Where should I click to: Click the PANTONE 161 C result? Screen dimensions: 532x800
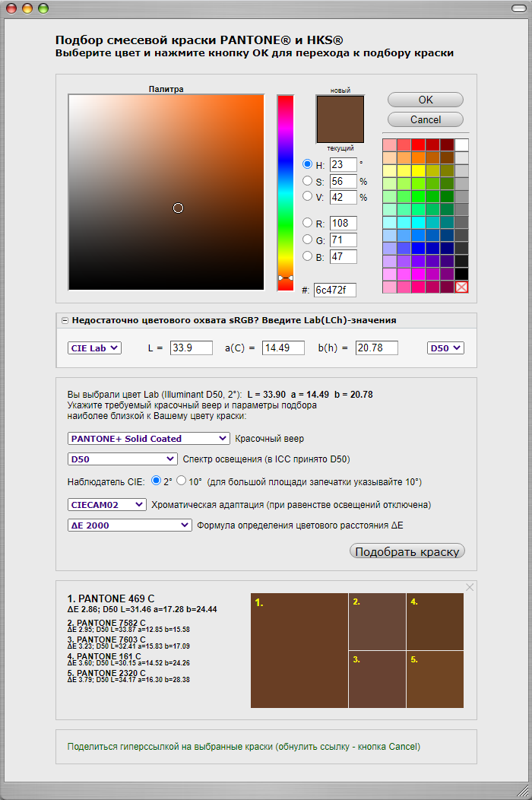tap(104, 656)
